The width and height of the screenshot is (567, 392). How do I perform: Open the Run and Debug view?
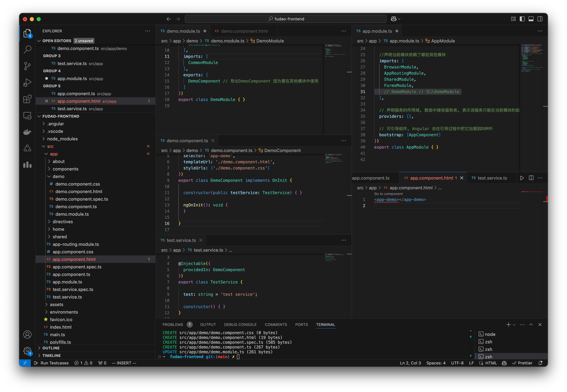[x=27, y=82]
